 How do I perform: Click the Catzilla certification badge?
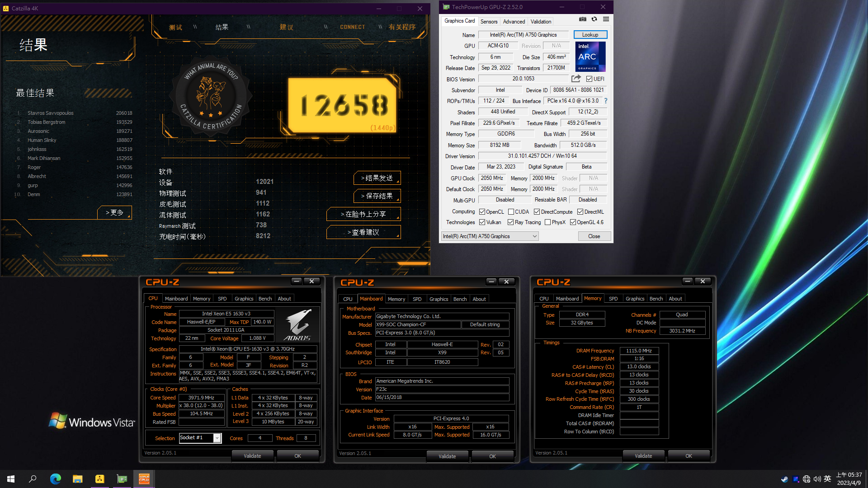(x=211, y=97)
